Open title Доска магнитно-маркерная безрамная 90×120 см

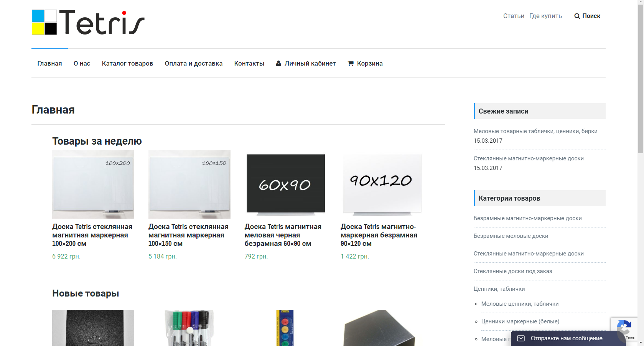click(x=379, y=235)
